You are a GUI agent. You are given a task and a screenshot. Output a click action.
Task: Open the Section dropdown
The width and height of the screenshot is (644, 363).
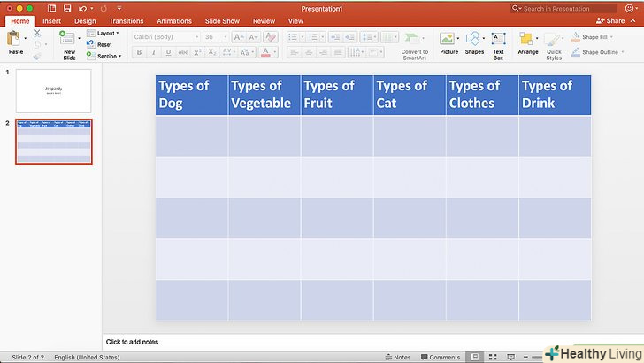108,56
